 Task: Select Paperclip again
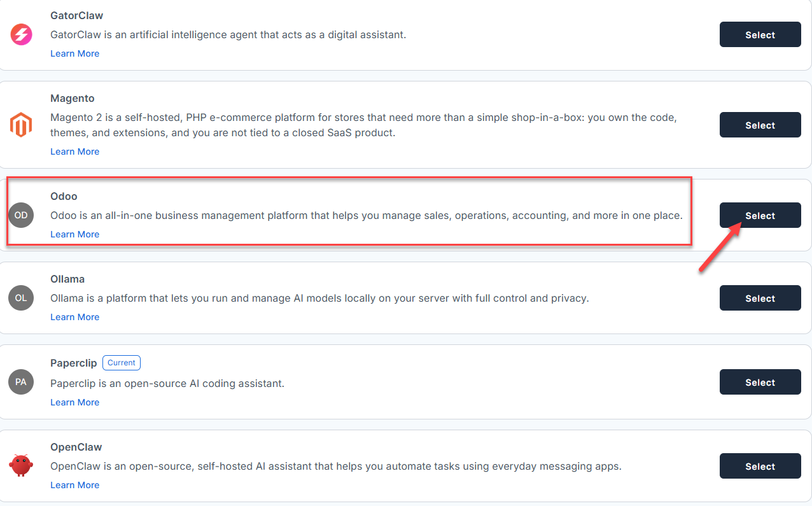[760, 382]
